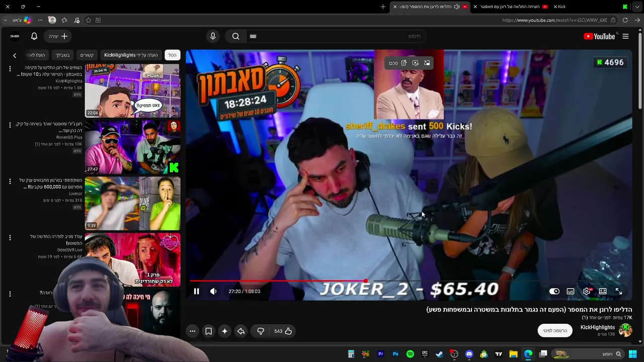Switch to the Kick browser tab
Image resolution: width=644 pixels, height=362 pixels.
tap(562, 7)
